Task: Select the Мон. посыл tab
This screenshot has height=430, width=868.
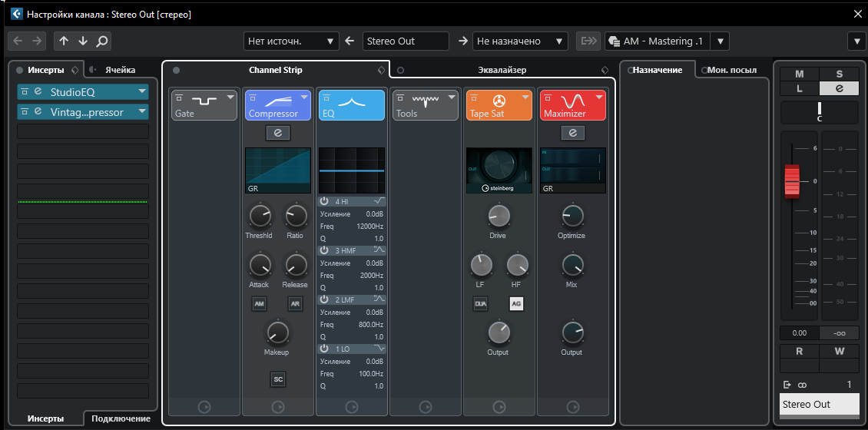Action: click(732, 71)
